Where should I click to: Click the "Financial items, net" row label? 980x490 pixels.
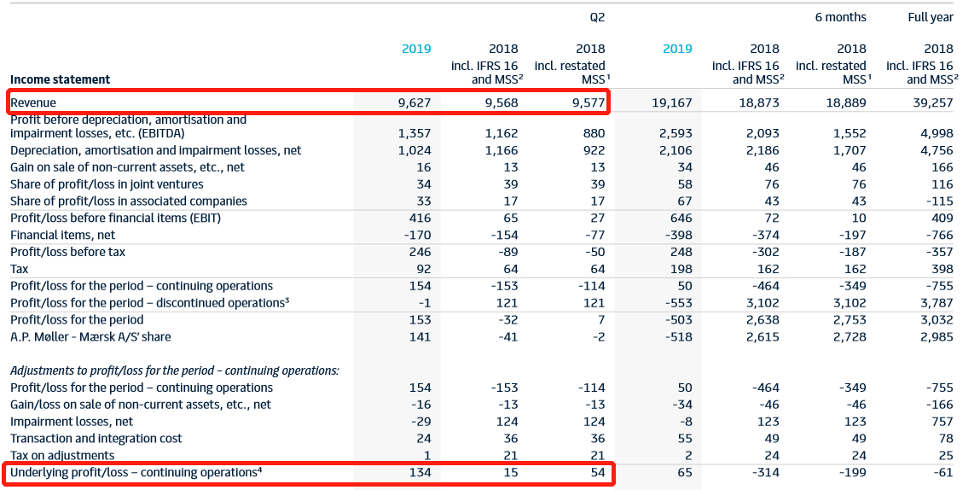click(62, 235)
